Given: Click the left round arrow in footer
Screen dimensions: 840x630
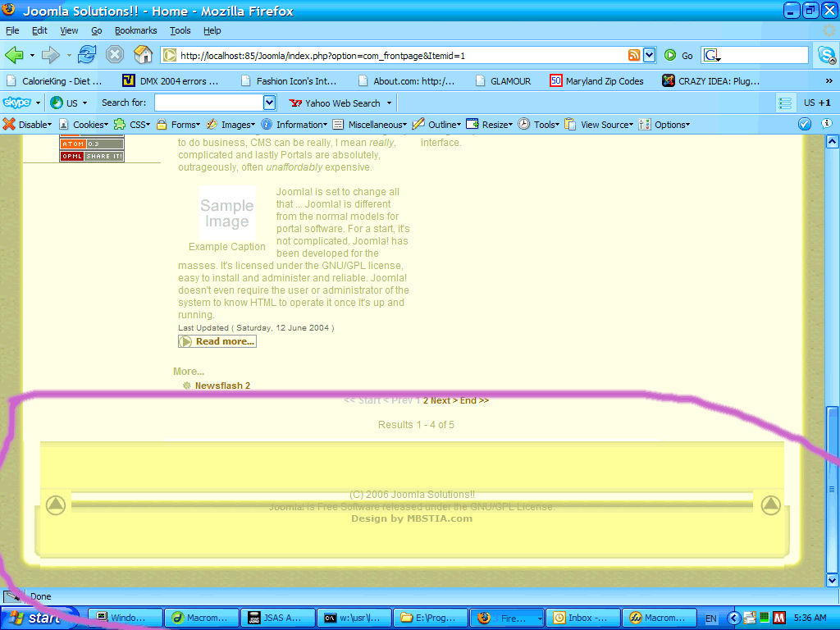Looking at the screenshot, I should (x=55, y=505).
